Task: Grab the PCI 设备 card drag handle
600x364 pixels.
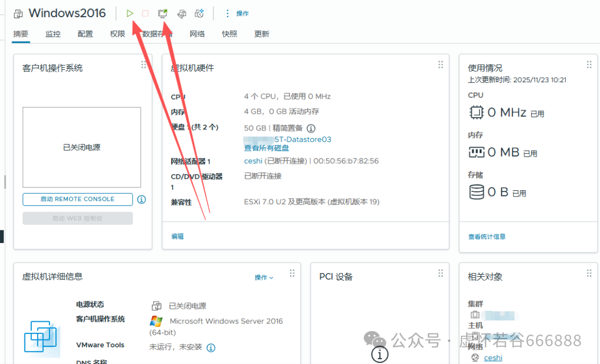Action: tap(441, 273)
